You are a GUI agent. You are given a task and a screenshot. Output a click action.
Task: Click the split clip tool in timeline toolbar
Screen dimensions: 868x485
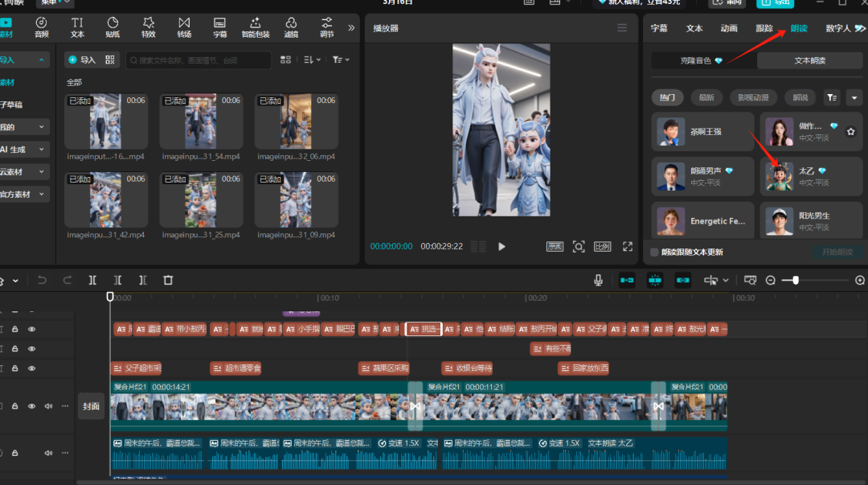point(92,280)
